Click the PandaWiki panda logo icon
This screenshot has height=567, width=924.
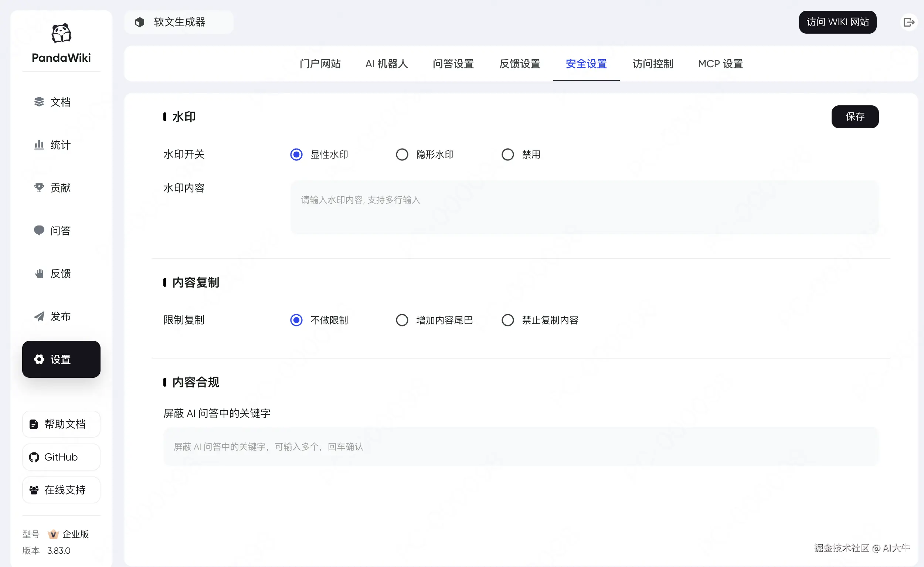pos(61,33)
